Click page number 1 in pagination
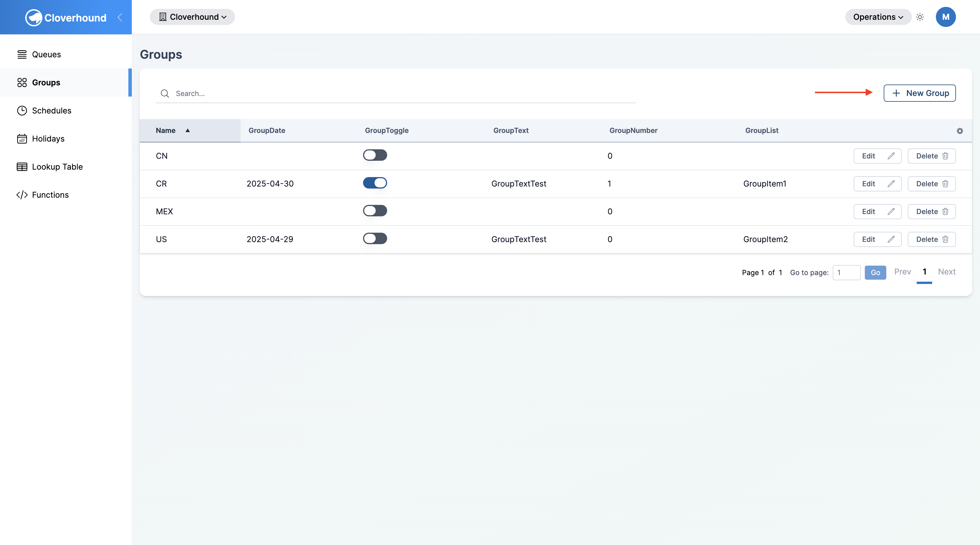The height and width of the screenshot is (545, 980). point(924,272)
